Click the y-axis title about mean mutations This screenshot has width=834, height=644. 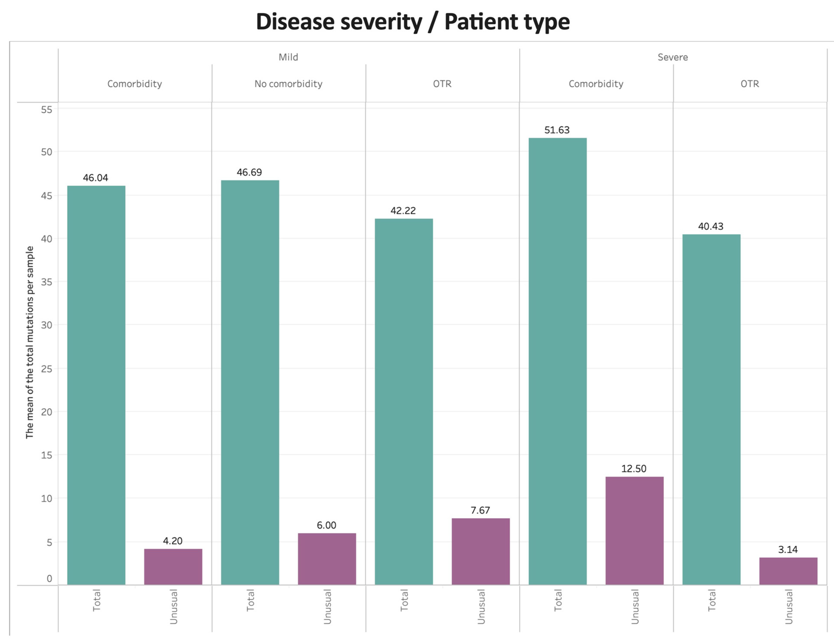coord(30,342)
